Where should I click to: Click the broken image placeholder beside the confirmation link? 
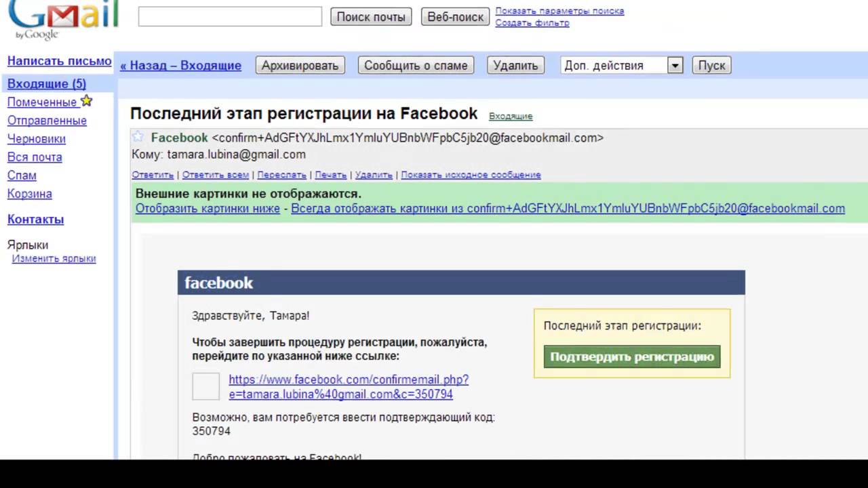pos(205,386)
